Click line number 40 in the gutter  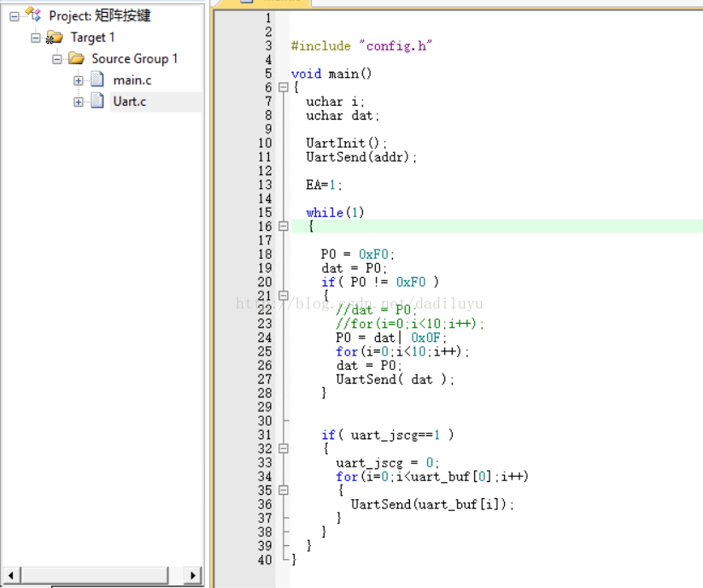pos(265,560)
